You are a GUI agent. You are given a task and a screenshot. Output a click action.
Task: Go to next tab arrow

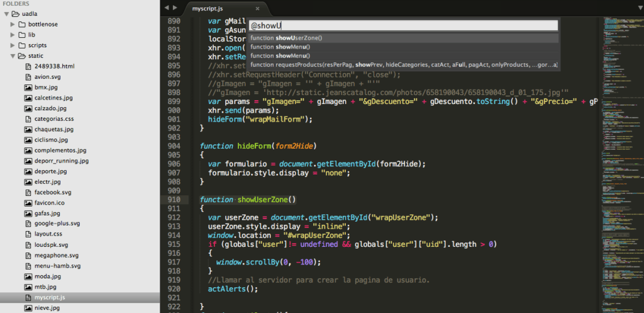pyautogui.click(x=175, y=8)
